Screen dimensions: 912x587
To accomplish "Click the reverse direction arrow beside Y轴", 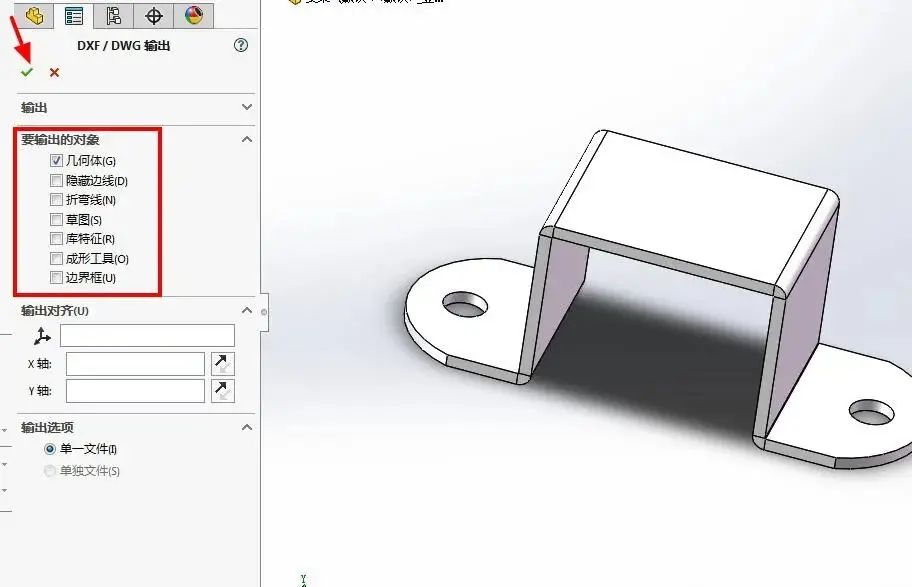I will click(x=222, y=390).
